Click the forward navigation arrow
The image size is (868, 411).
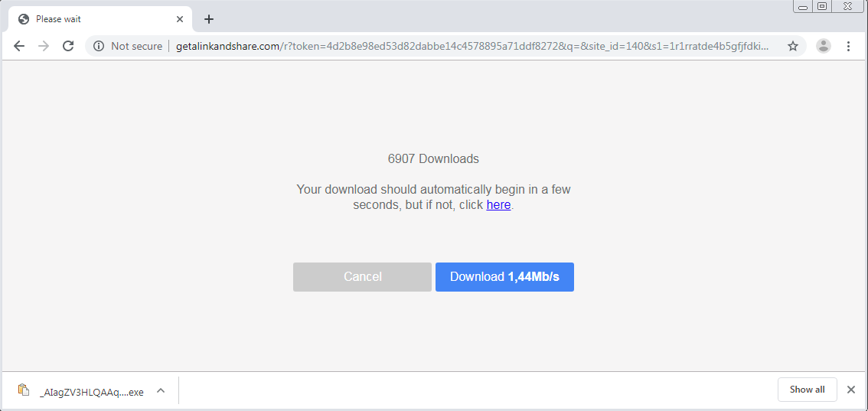(x=44, y=46)
